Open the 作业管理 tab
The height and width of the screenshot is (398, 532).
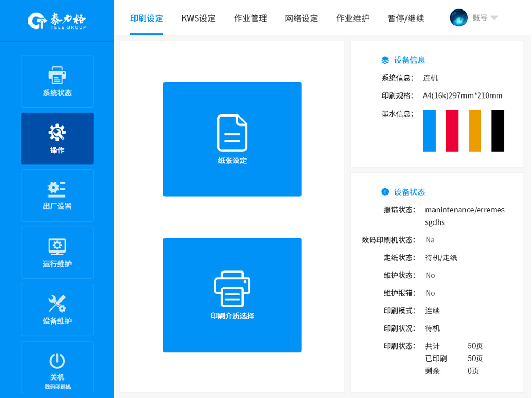pyautogui.click(x=250, y=18)
